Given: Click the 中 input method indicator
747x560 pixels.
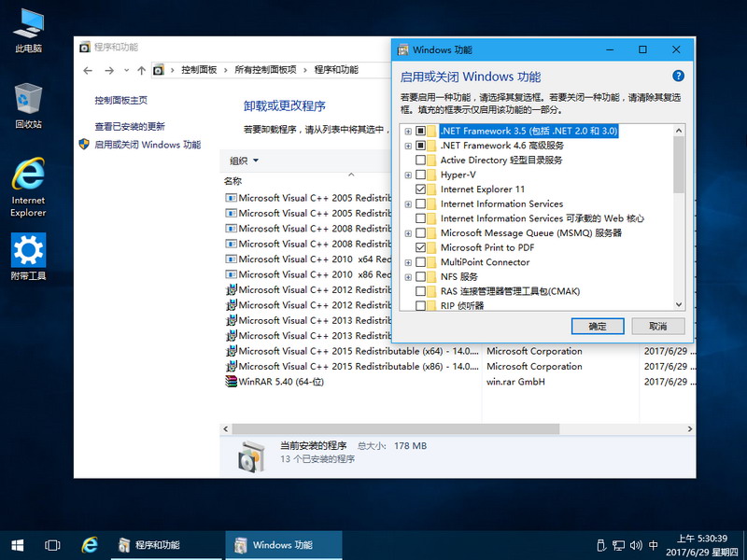Looking at the screenshot, I should click(654, 545).
